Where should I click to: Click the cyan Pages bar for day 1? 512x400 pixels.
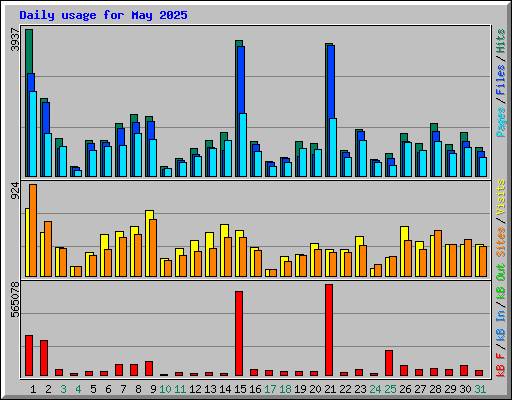(33, 134)
